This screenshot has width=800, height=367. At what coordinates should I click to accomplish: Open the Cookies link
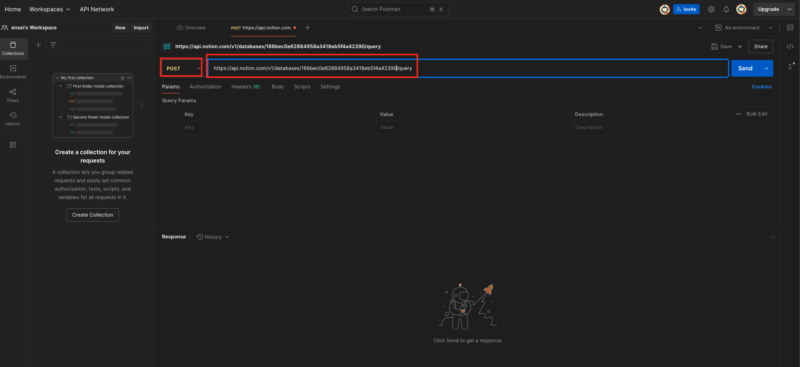point(761,87)
